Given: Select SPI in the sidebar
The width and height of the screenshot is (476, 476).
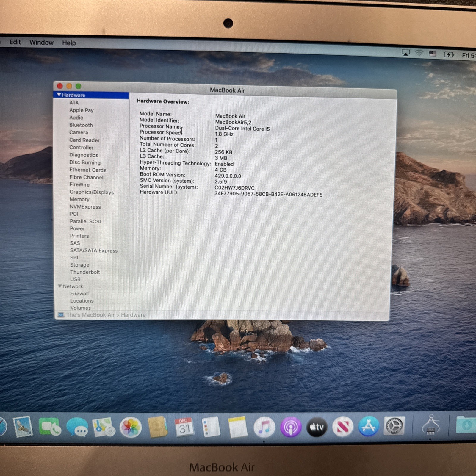Looking at the screenshot, I should [74, 258].
